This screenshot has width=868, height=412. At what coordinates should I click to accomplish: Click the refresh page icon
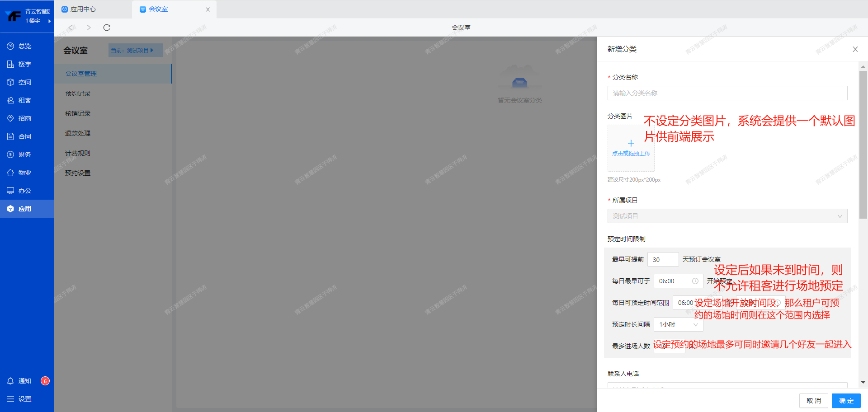(x=107, y=28)
